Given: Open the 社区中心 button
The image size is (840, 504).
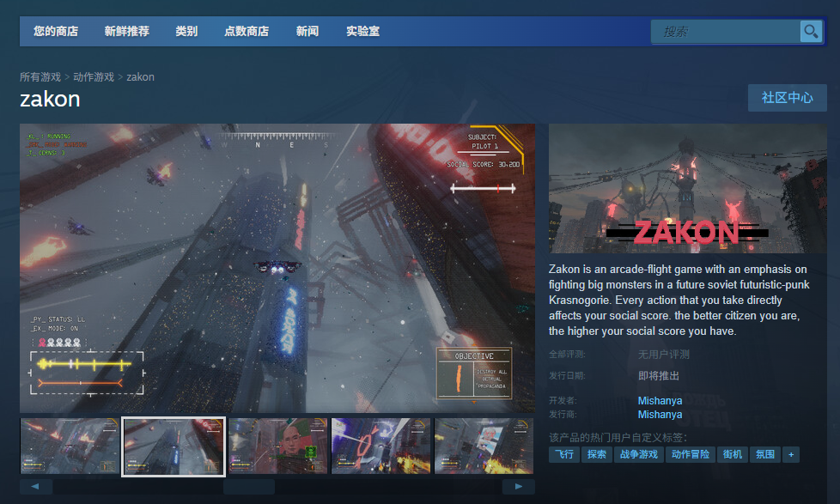Looking at the screenshot, I should [x=787, y=98].
